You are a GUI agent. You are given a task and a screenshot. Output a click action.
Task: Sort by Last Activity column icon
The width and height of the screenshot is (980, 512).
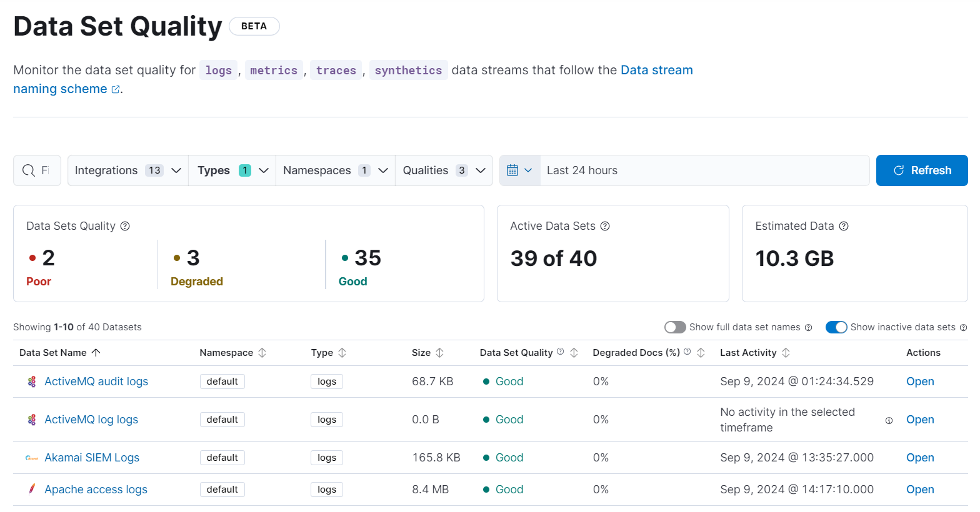pyautogui.click(x=786, y=353)
